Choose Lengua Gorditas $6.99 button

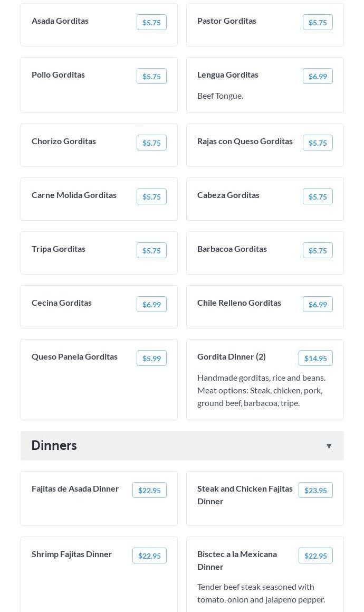(x=318, y=76)
